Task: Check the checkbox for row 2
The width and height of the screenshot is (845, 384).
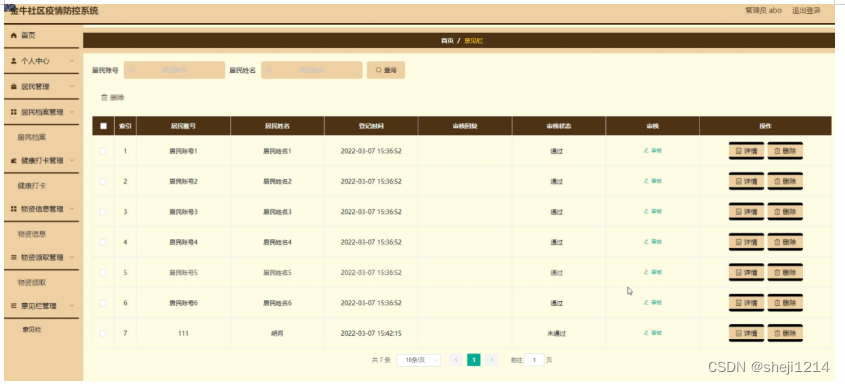Action: coord(103,181)
